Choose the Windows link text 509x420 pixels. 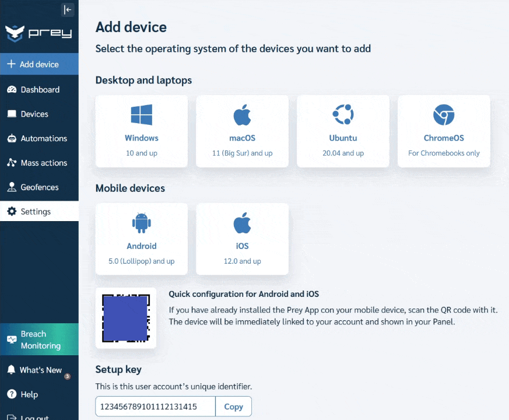[142, 138]
